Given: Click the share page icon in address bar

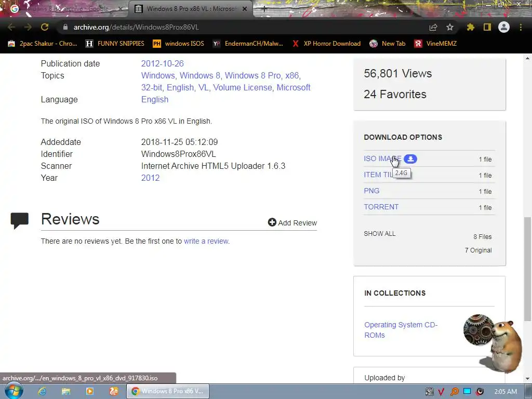Looking at the screenshot, I should tap(433, 27).
